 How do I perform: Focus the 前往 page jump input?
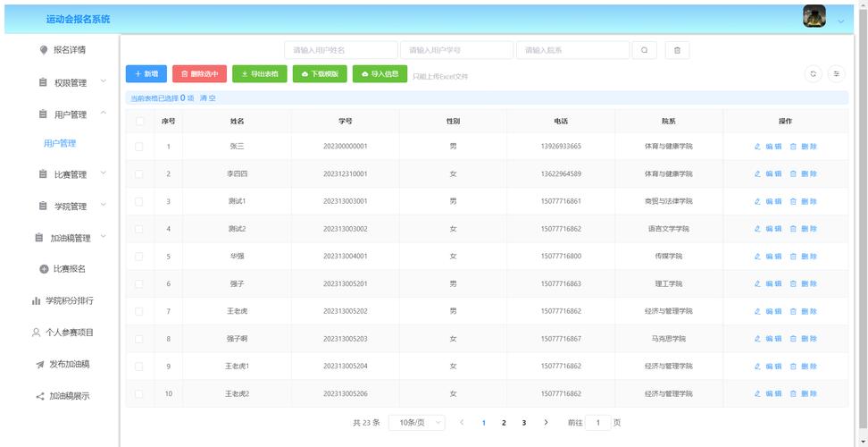[597, 423]
